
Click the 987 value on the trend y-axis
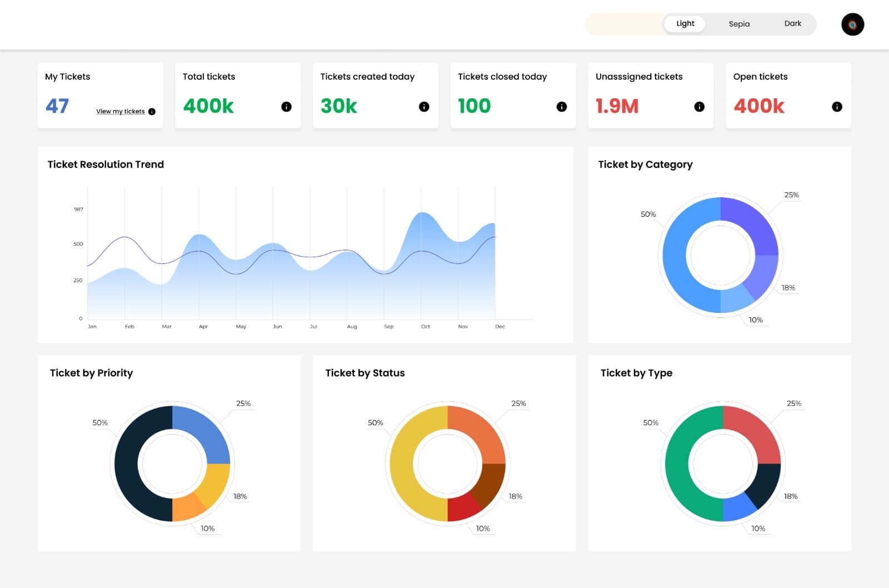click(78, 210)
